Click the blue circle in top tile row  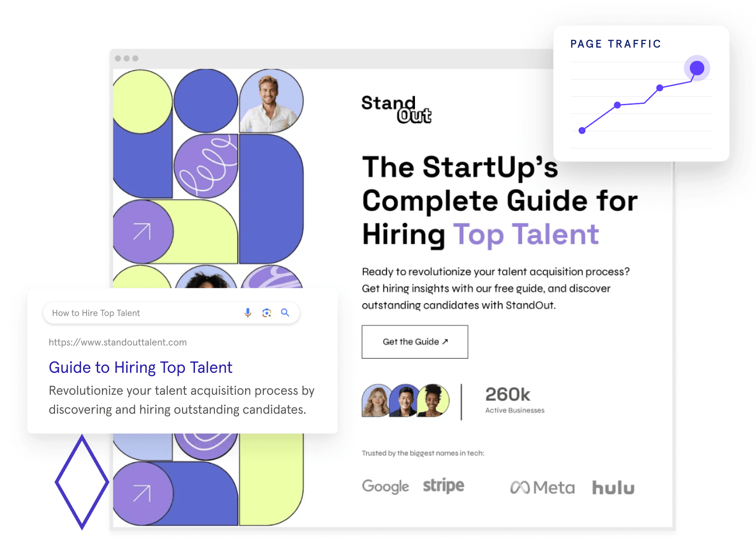coord(206,101)
